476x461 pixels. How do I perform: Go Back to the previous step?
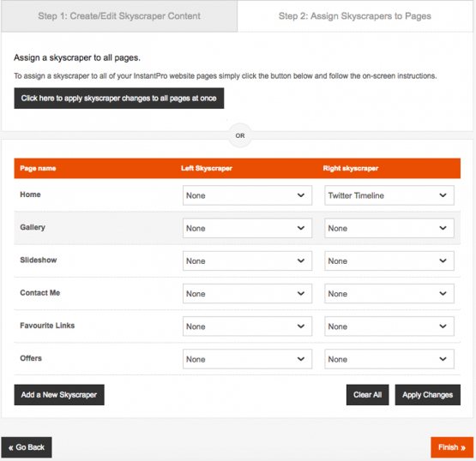click(27, 447)
